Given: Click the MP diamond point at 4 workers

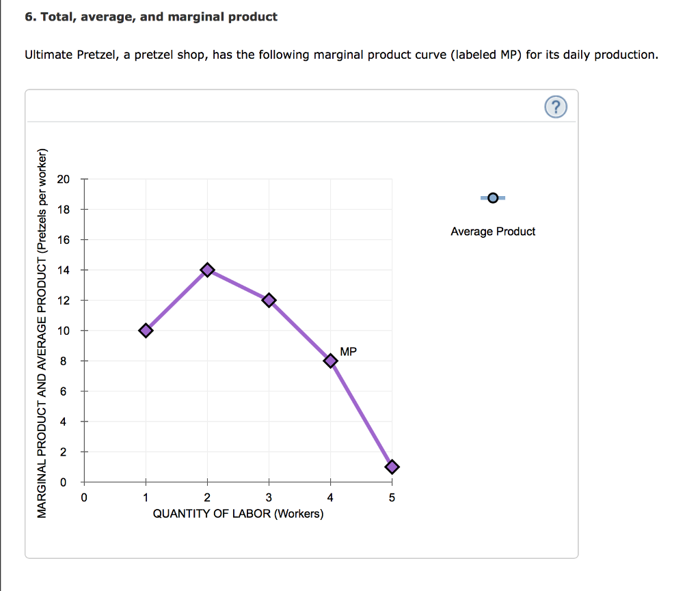Looking at the screenshot, I should pos(329,360).
